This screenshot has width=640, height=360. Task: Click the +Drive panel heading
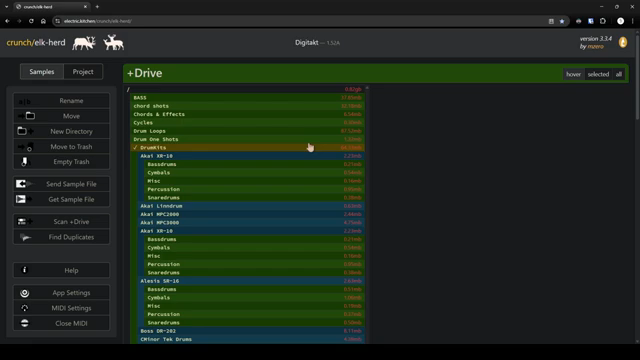[144, 73]
